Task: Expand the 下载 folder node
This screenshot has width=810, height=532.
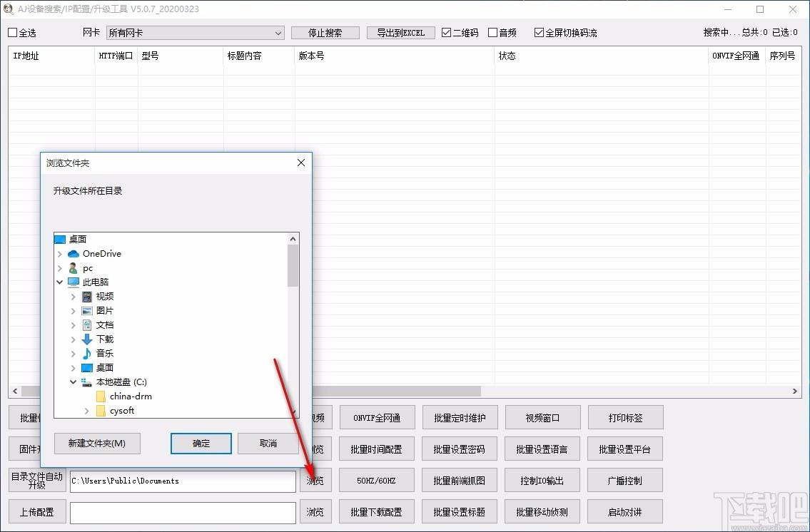Action: (73, 339)
